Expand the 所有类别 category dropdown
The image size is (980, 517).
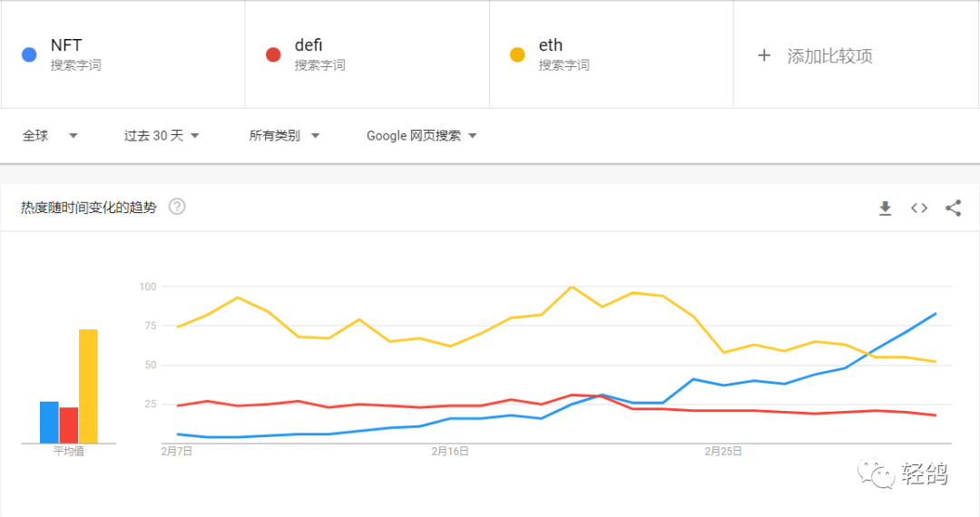pos(315,136)
